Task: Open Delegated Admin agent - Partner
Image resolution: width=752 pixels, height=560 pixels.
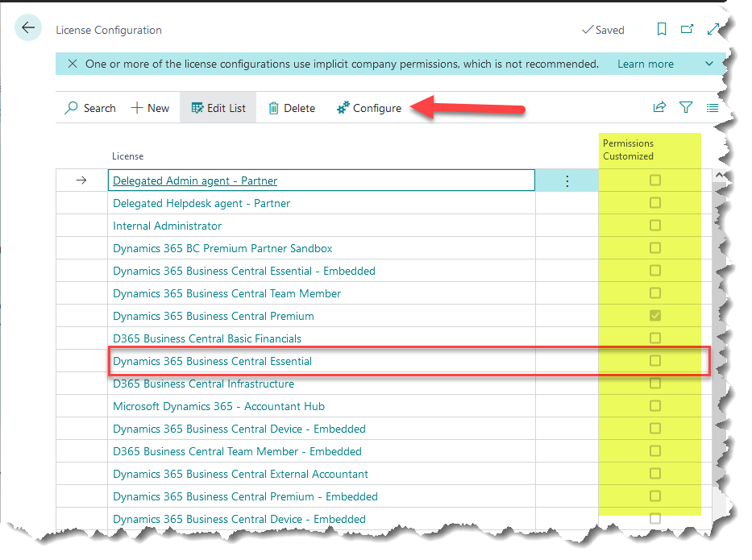Action: pyautogui.click(x=195, y=180)
